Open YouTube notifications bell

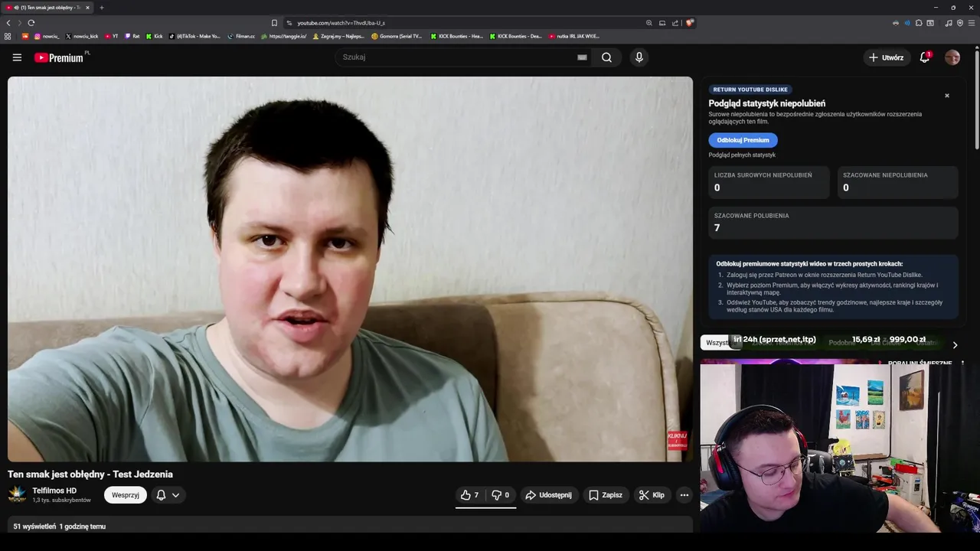[x=925, y=57]
